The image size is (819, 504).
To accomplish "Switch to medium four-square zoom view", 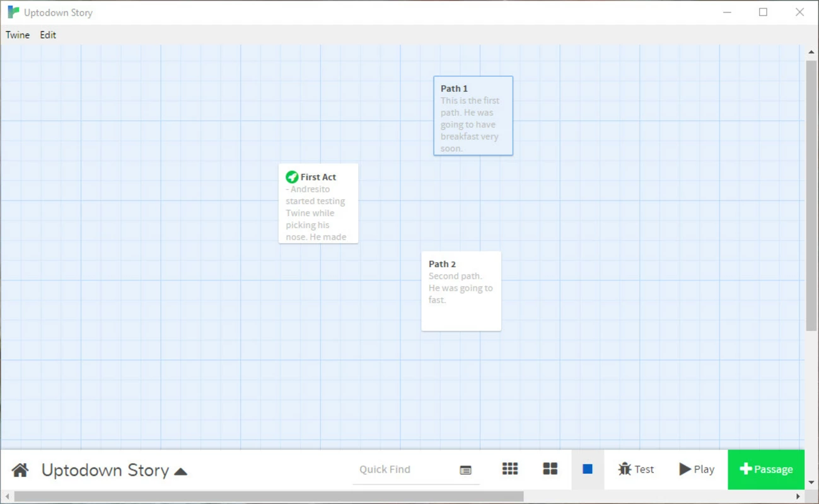I will (x=550, y=469).
